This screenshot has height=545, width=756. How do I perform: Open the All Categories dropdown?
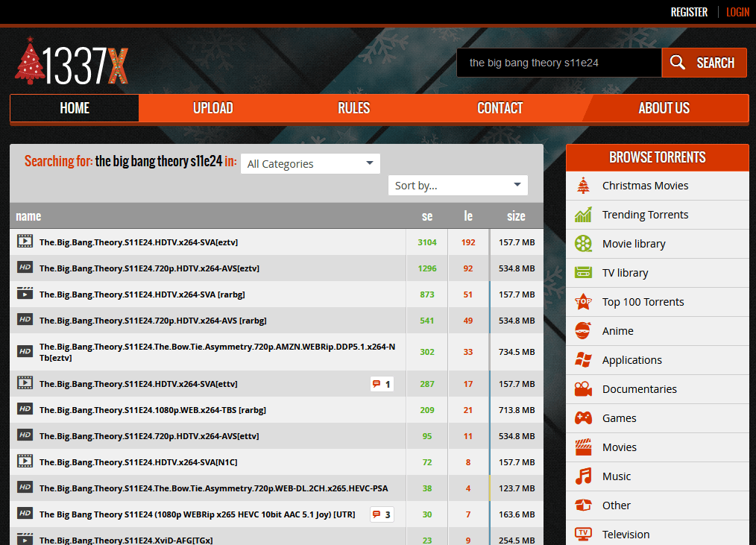pos(310,164)
